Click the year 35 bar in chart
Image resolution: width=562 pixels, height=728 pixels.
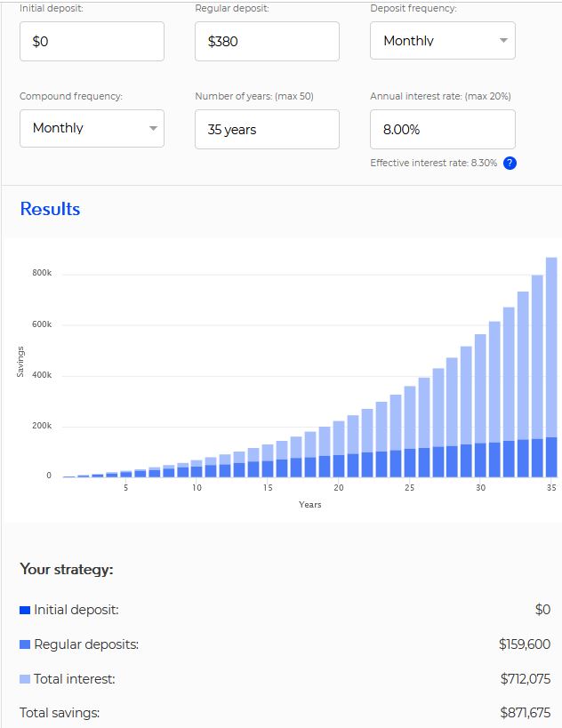[551, 373]
